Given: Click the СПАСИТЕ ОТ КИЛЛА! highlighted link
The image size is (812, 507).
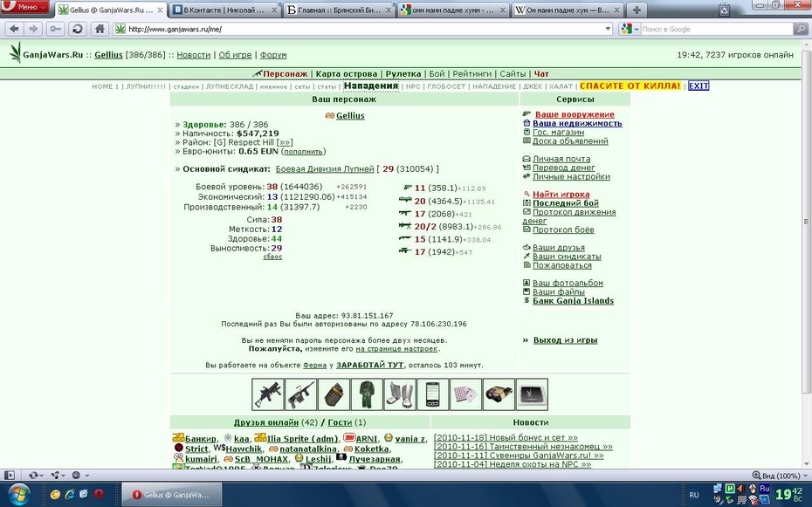Looking at the screenshot, I should pyautogui.click(x=630, y=86).
